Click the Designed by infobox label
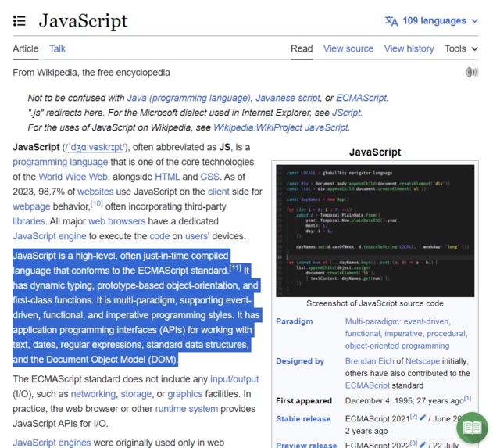Image resolution: width=493 pixels, height=448 pixels. point(300,361)
